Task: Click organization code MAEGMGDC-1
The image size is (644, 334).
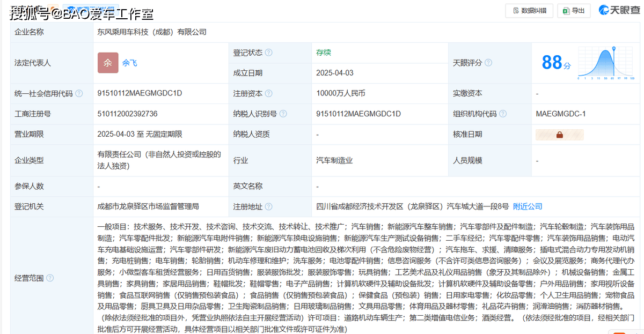Action: click(561, 114)
